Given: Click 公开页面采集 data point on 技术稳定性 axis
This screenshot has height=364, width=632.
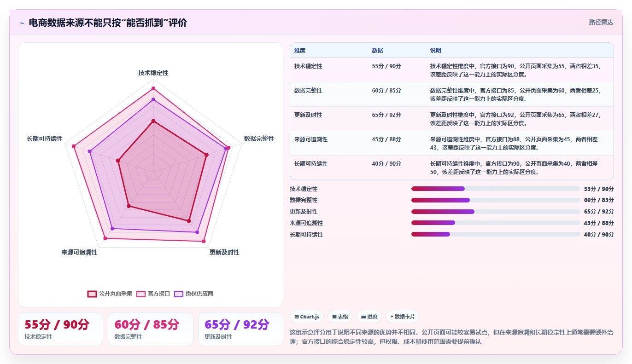Looking at the screenshot, I should 153,121.
